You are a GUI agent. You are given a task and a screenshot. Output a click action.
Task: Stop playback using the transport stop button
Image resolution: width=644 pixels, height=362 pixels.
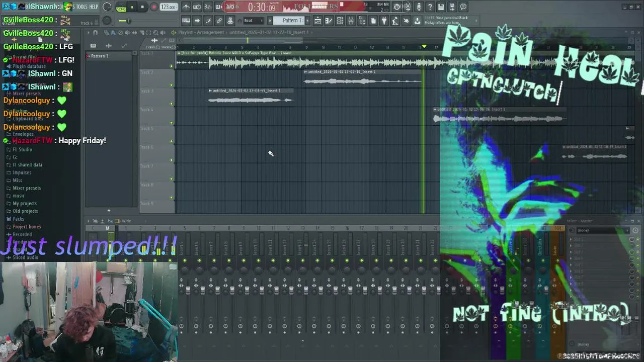click(x=142, y=7)
